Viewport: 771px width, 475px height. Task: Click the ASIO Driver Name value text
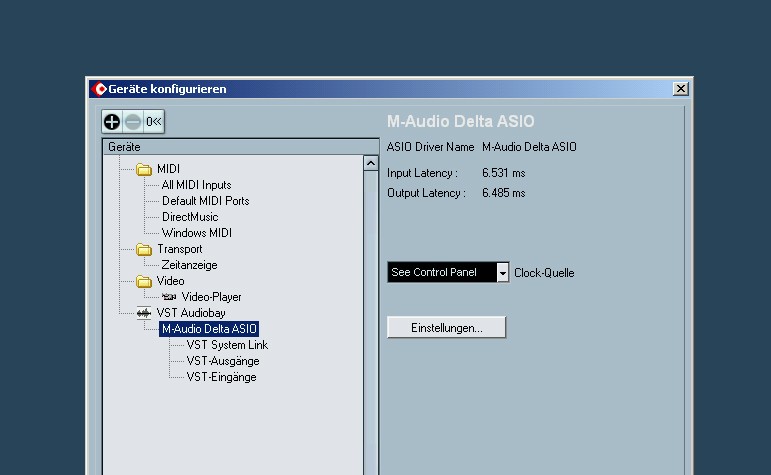click(x=529, y=147)
